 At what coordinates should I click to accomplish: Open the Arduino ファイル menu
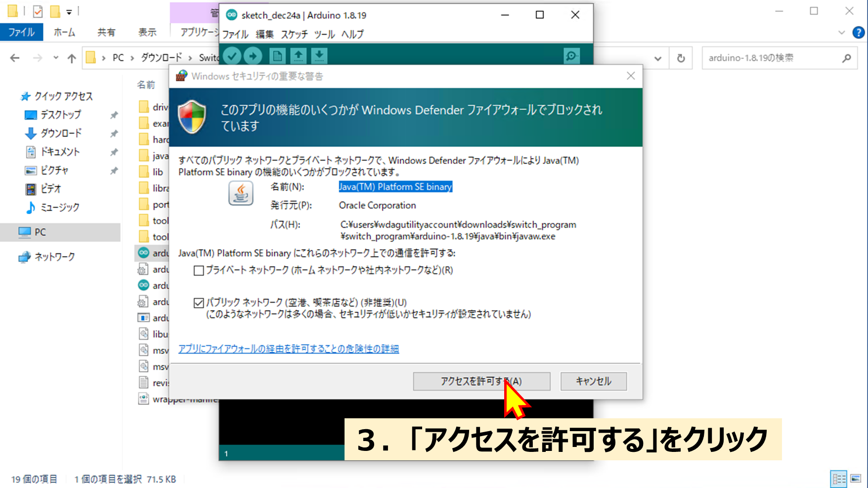(235, 35)
